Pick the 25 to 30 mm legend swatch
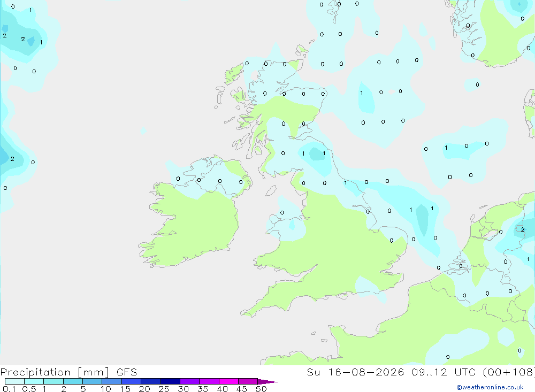The width and height of the screenshot is (535, 392). (170, 381)
